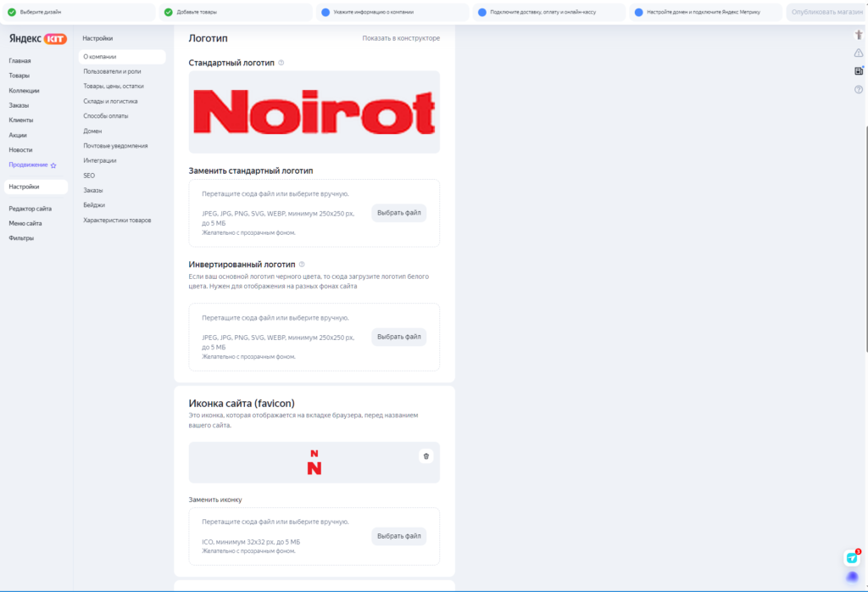Click the page vertical scrollbar
The image size is (868, 592).
[865, 238]
